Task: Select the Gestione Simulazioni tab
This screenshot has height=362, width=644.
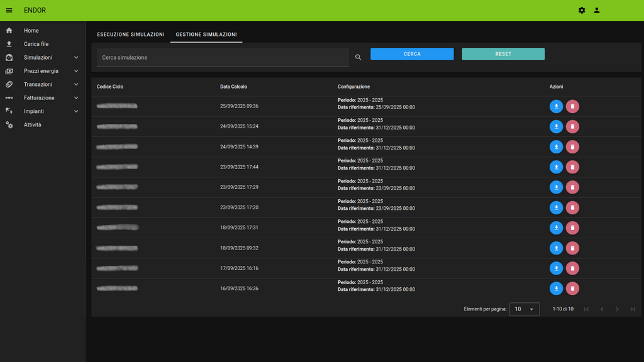Action: (x=206, y=34)
